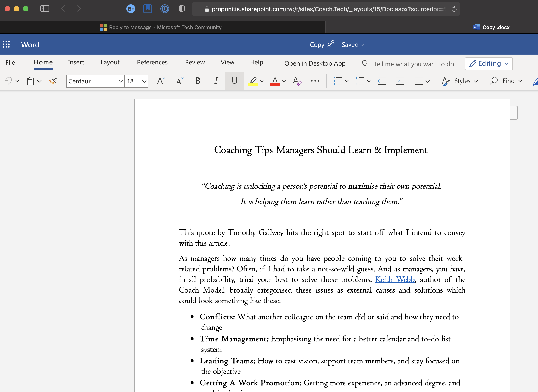Click the Styles icon
The height and width of the screenshot is (392, 538).
point(445,81)
